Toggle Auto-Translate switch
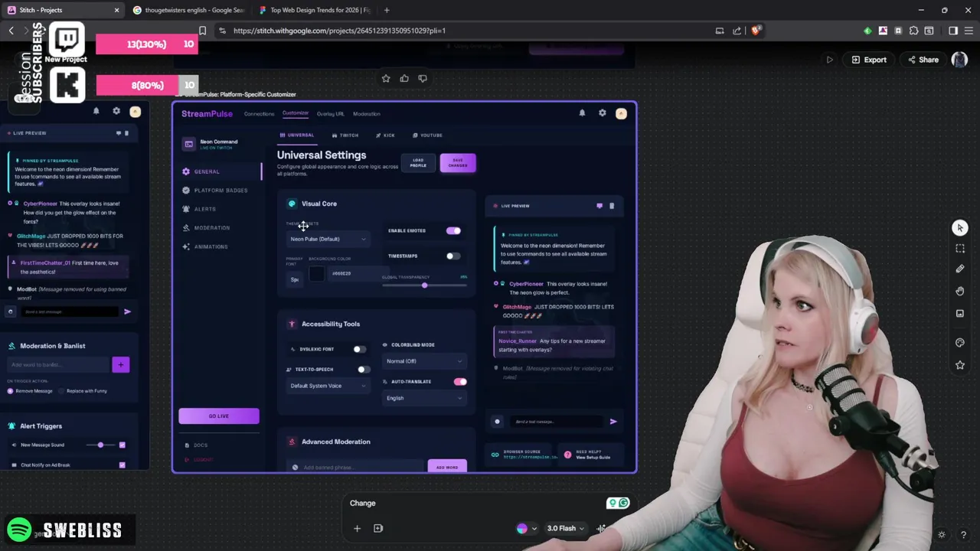 point(460,382)
